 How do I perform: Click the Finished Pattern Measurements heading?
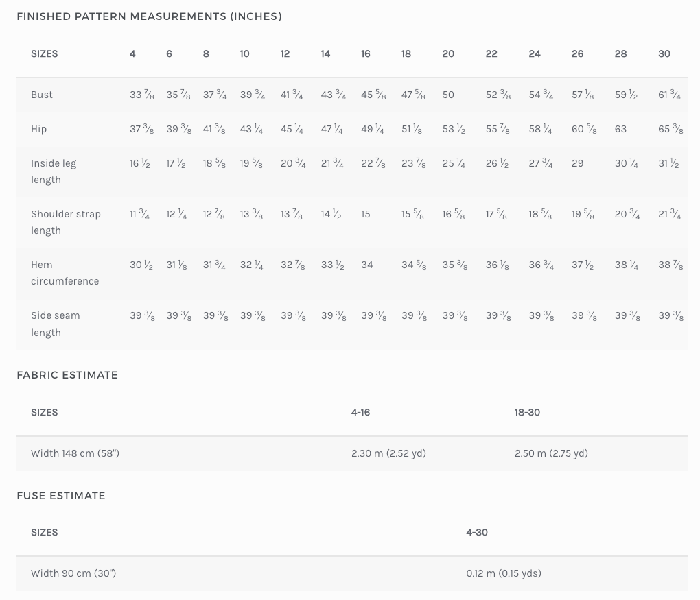149,16
